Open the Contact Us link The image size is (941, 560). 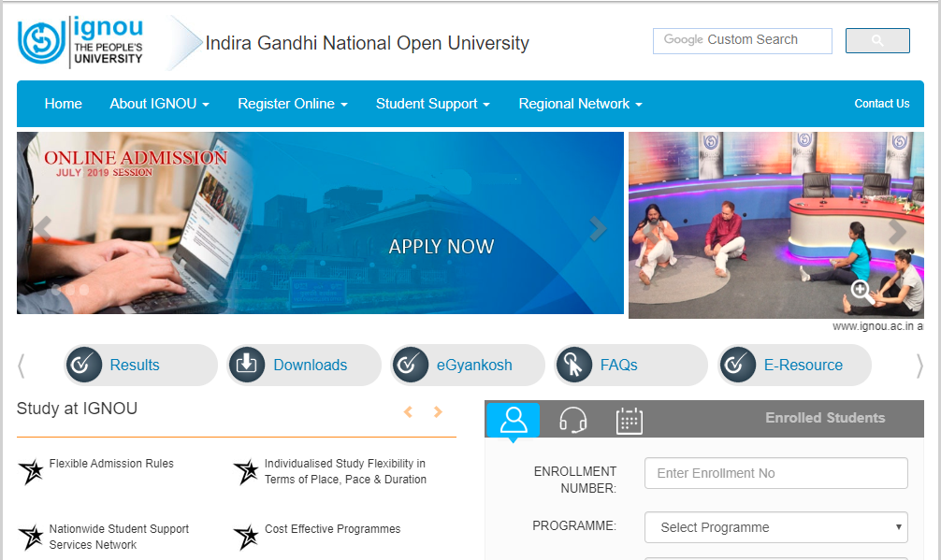click(881, 104)
